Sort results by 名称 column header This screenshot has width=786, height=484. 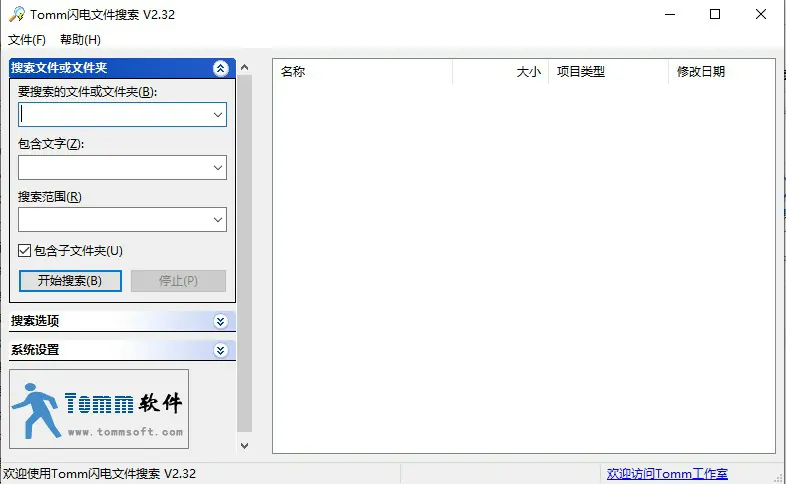pyautogui.click(x=363, y=72)
